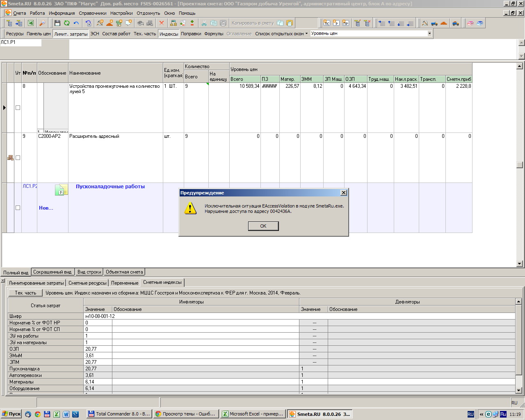Click the ellipsis next to ОЗП deflator
This screenshot has width=525, height=420.
[314, 349]
